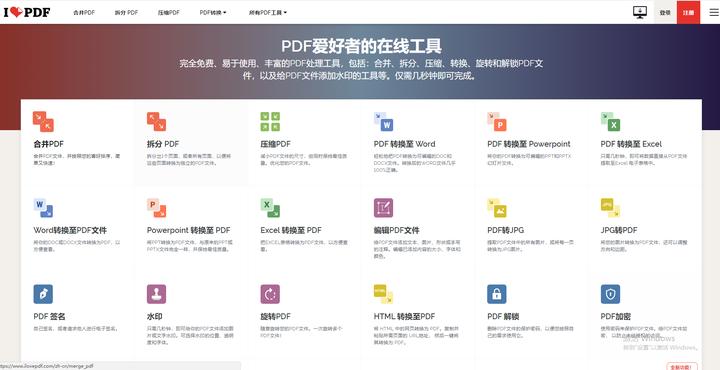Viewport: 720px width, 370px height.
Task: Click the 登录 login button
Action: click(x=665, y=12)
